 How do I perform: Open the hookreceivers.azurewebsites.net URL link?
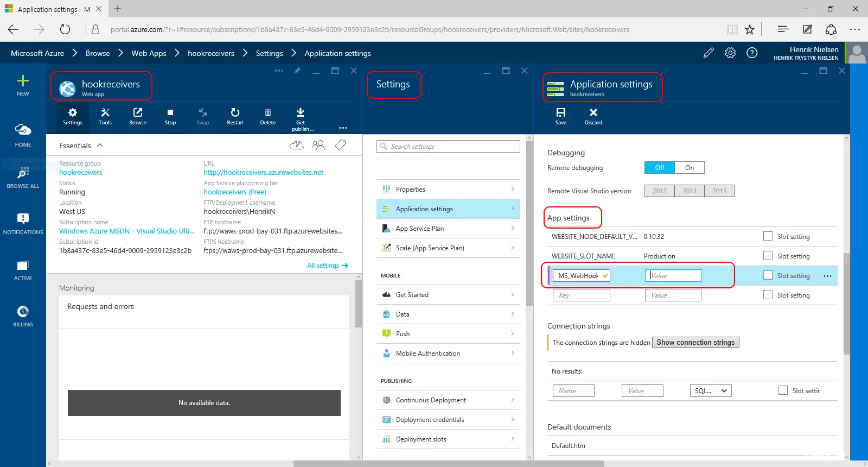(264, 172)
